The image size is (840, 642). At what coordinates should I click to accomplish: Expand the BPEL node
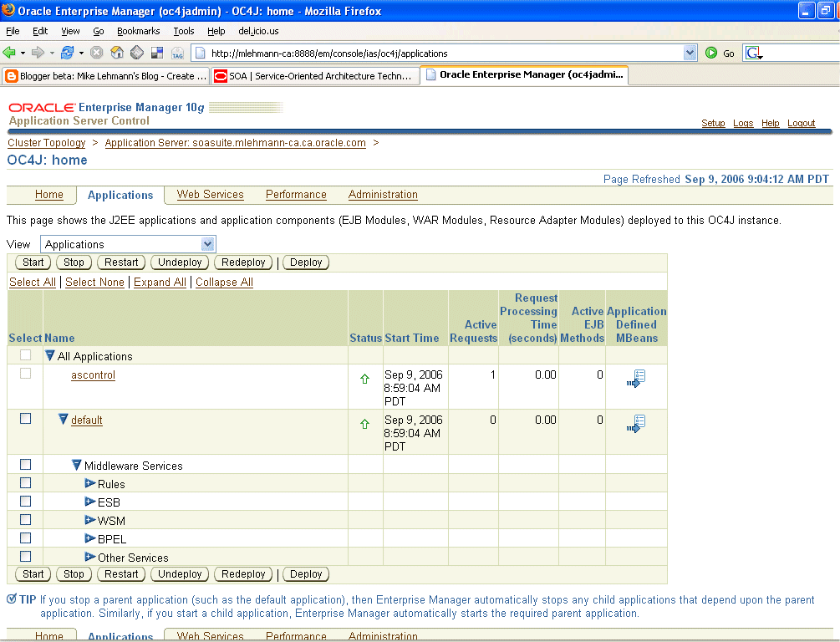pyautogui.click(x=90, y=538)
